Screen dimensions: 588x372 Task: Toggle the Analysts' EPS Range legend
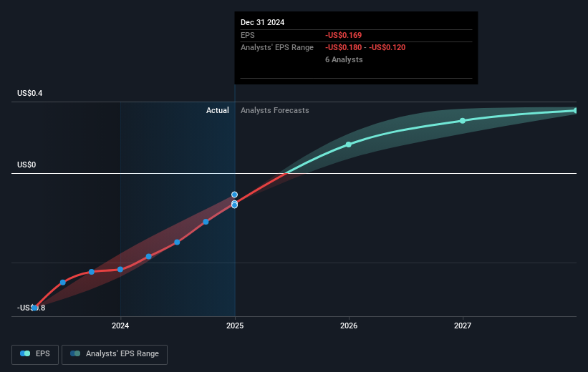point(115,354)
